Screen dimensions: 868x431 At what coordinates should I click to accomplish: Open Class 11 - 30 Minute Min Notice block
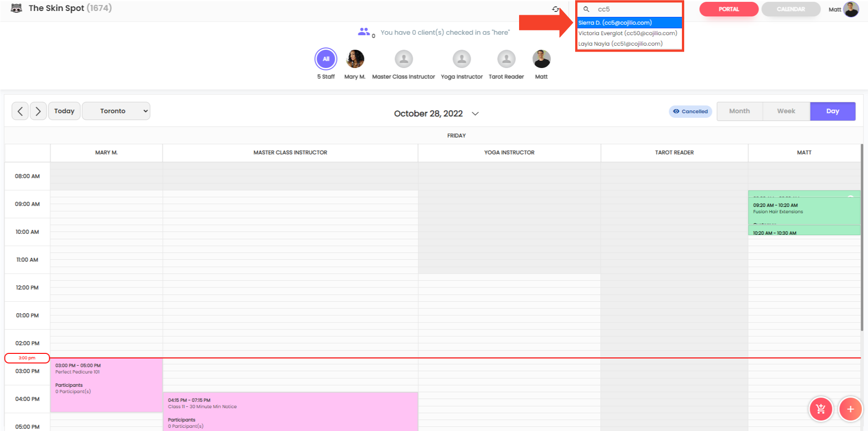[290, 412]
